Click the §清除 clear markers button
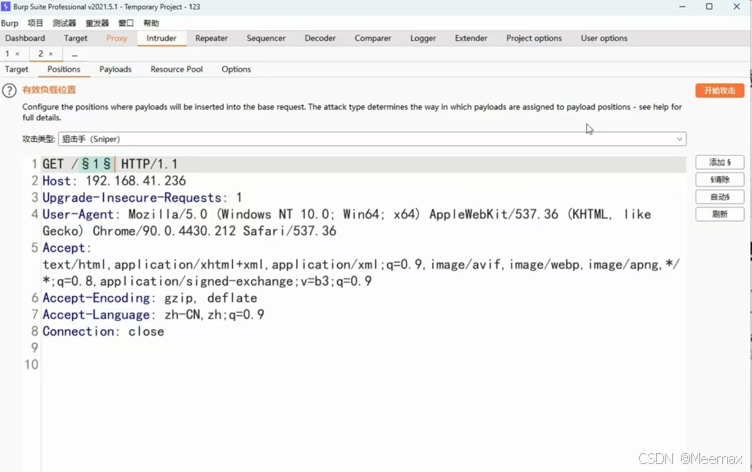752x472 pixels. [719, 179]
